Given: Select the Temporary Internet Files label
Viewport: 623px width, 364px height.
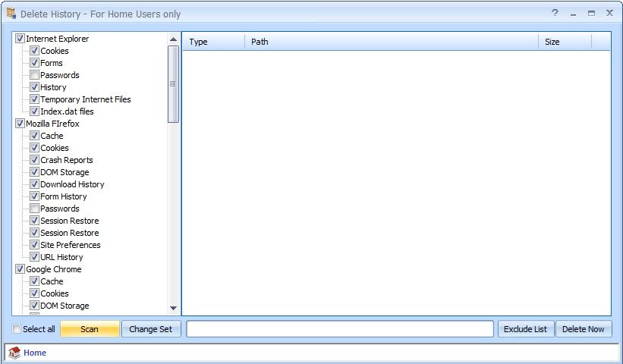Looking at the screenshot, I should click(x=86, y=99).
